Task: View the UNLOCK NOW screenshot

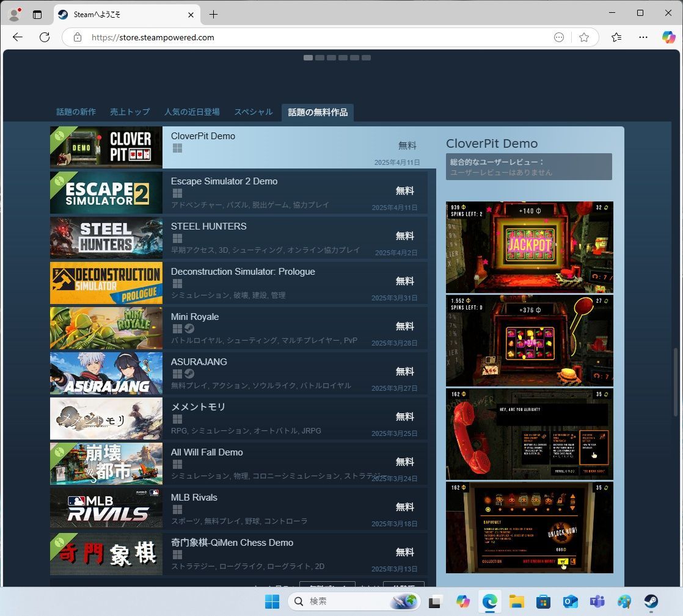Action: 529,527
